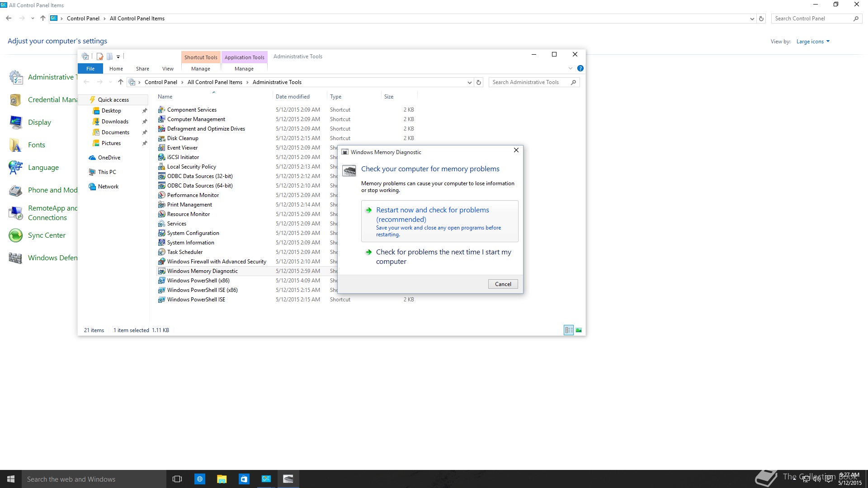Sort by Date modified column header

(x=300, y=97)
